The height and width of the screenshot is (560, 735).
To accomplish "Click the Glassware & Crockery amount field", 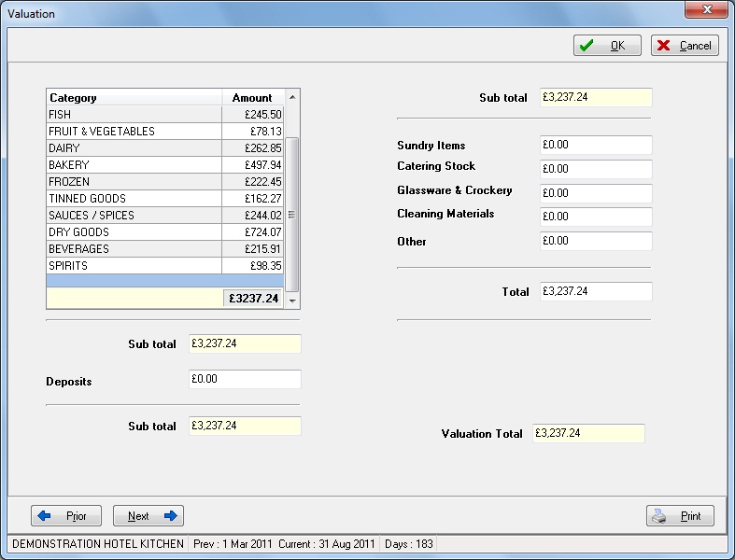I will click(596, 193).
